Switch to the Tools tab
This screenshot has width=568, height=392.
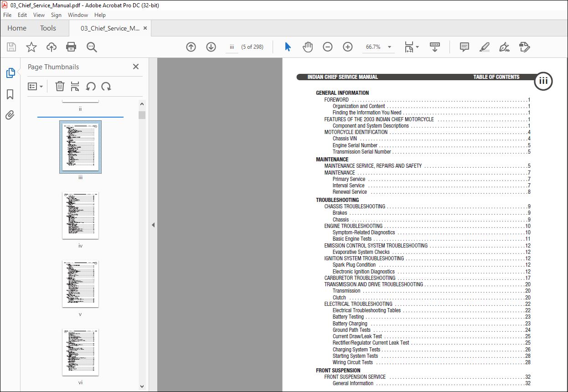tap(48, 28)
